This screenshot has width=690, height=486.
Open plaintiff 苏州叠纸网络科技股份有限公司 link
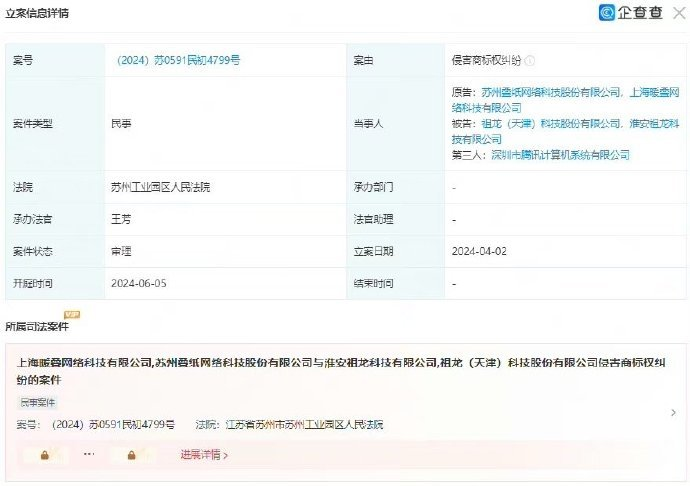pyautogui.click(x=551, y=92)
